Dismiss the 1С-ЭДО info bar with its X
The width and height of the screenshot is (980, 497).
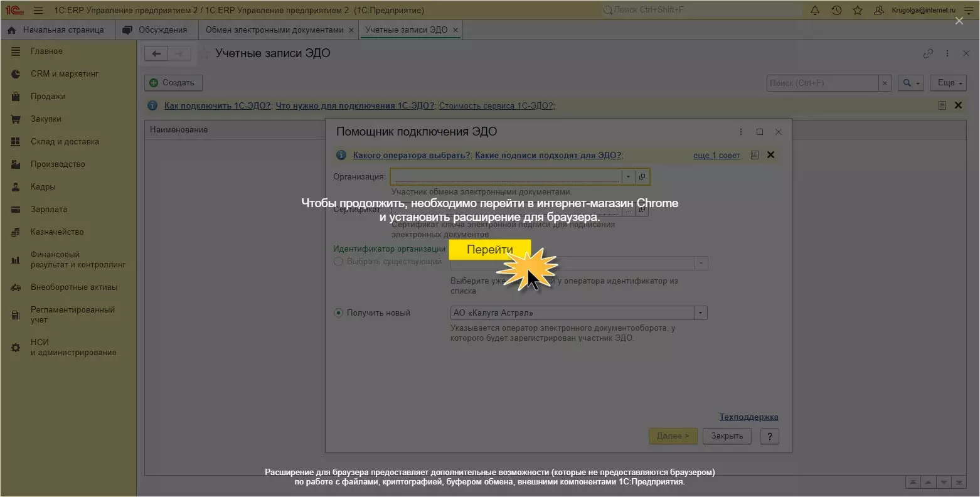point(958,105)
